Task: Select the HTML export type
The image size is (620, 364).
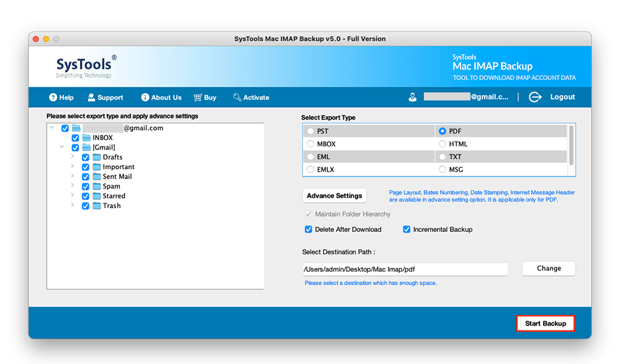Action: 443,144
